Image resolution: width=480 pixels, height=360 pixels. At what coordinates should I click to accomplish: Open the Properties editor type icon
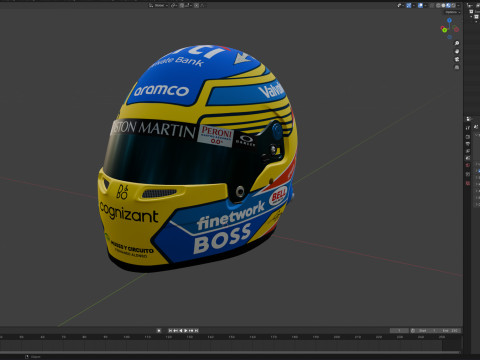pyautogui.click(x=468, y=119)
